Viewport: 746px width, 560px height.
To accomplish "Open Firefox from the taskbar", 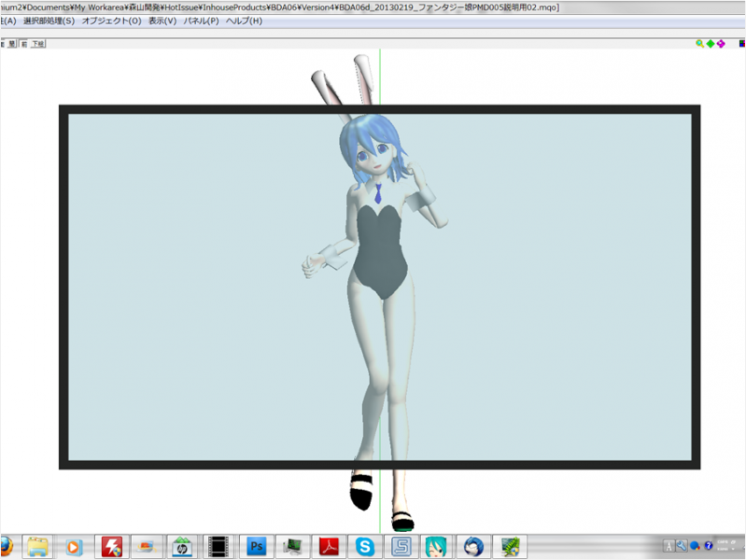I will (x=4, y=546).
